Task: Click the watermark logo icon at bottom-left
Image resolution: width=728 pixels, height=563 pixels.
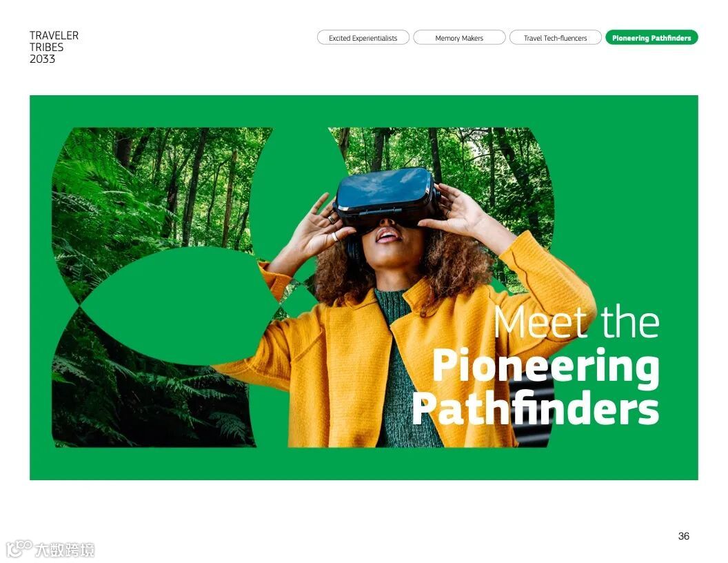Action: [x=19, y=548]
